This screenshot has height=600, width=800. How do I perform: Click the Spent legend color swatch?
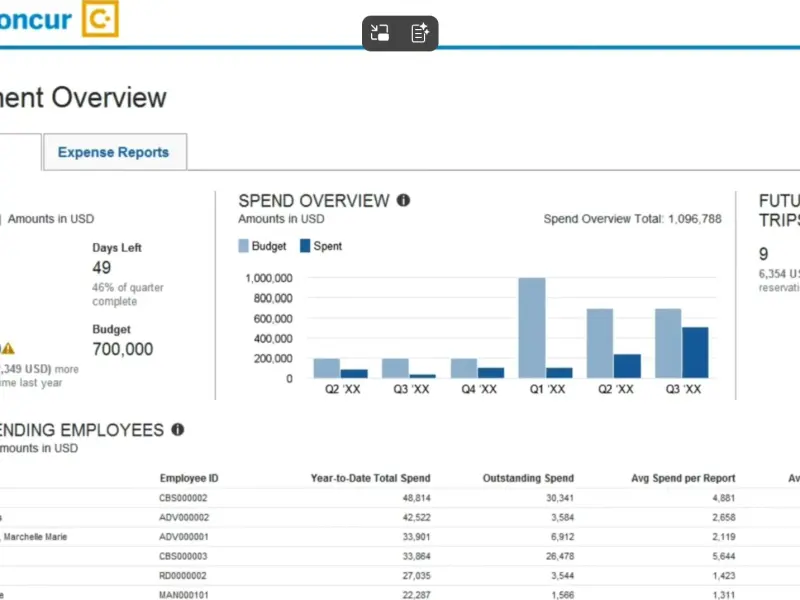305,246
